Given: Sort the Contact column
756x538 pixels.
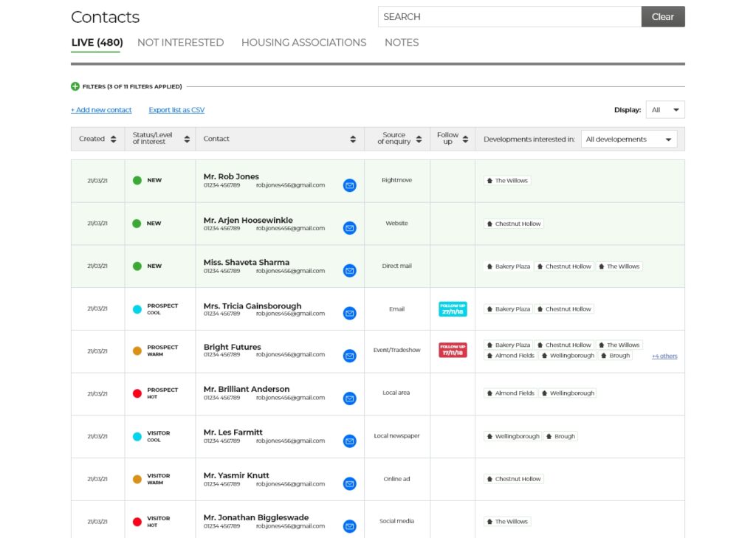Looking at the screenshot, I should [x=353, y=139].
